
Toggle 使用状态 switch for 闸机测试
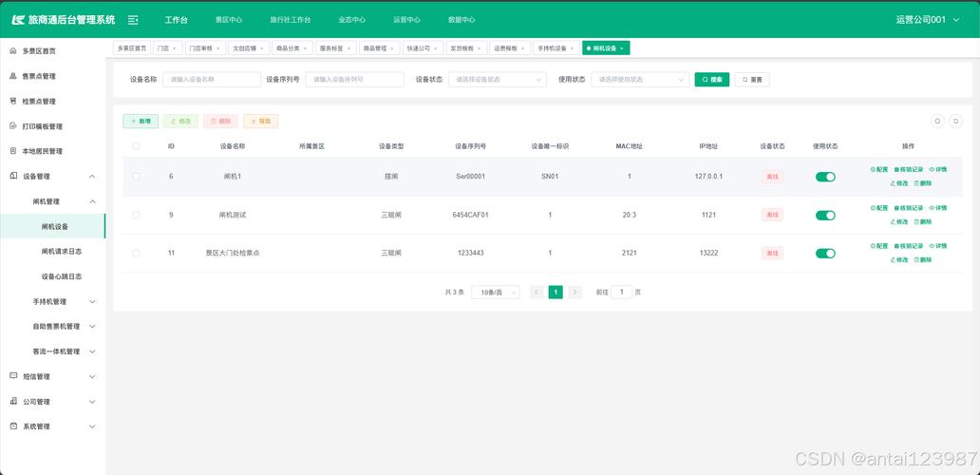coord(825,215)
